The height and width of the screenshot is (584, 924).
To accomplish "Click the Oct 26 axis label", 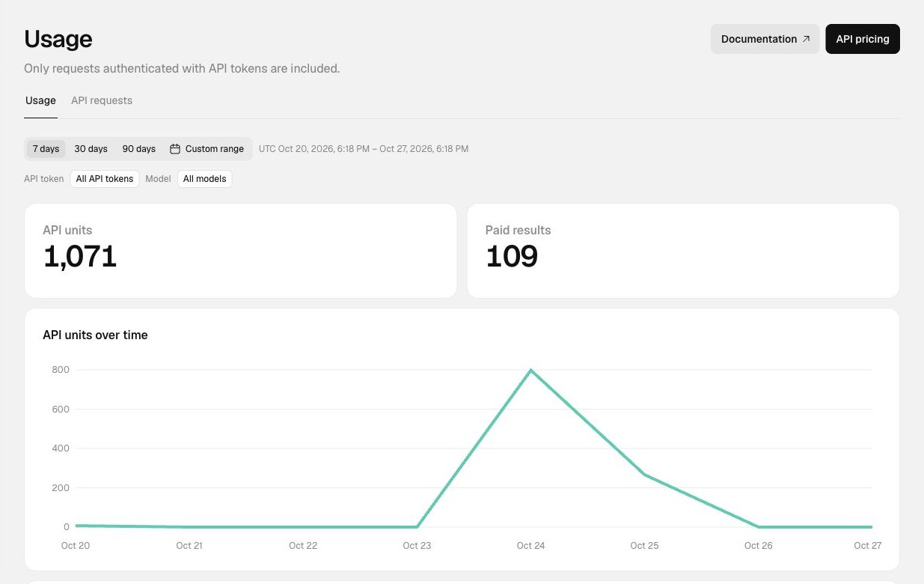I will click(x=758, y=545).
